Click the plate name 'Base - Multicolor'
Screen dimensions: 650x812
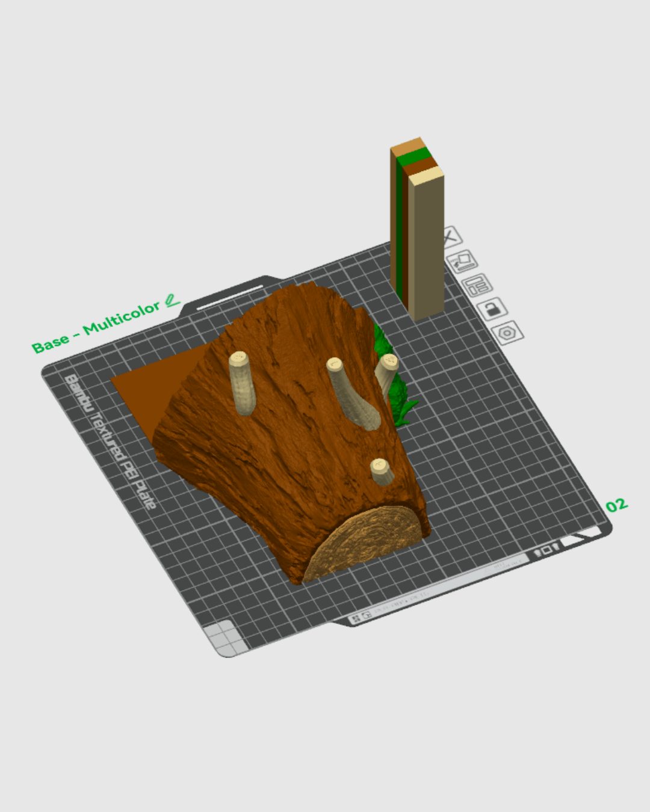click(96, 328)
